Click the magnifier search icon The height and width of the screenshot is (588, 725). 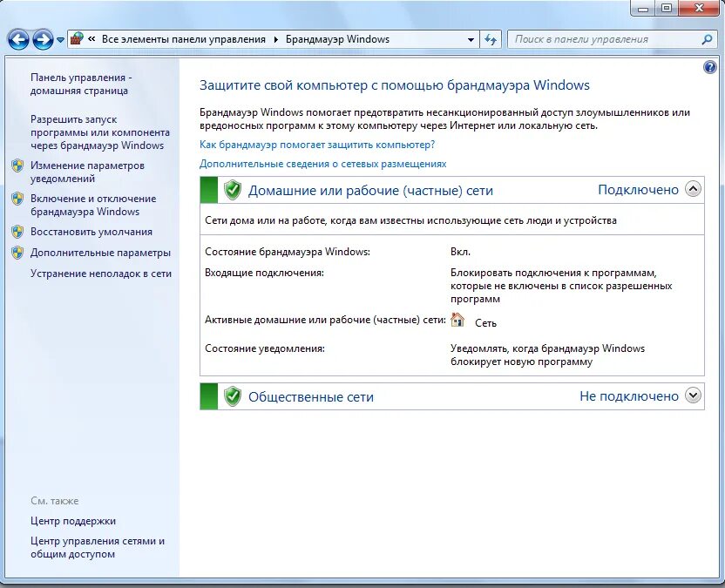pos(707,40)
